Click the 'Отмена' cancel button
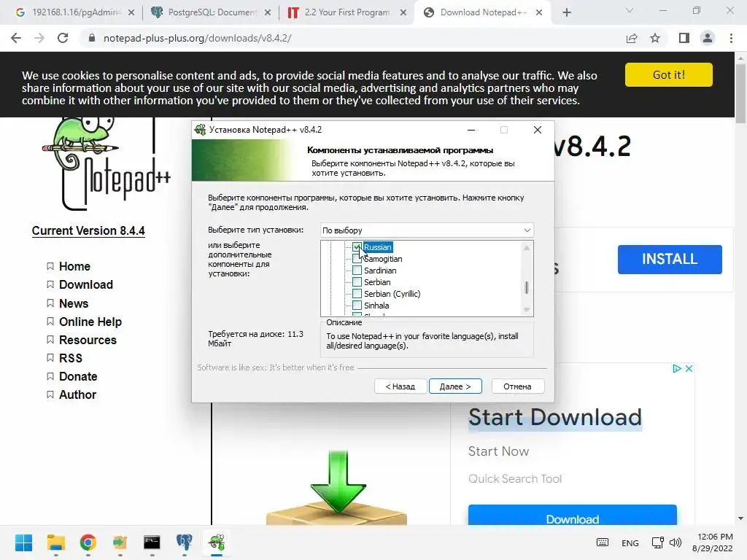 (517, 386)
